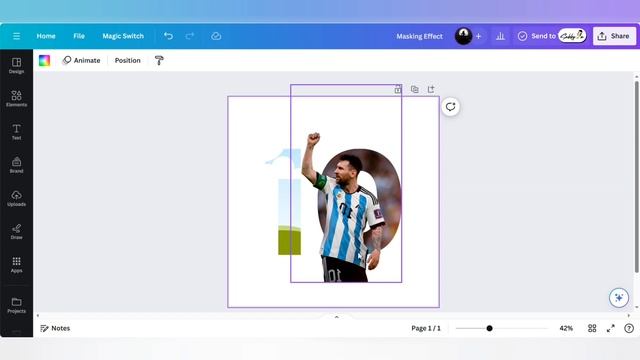Open the user profile avatar
This screenshot has height=360, width=640.
463,36
